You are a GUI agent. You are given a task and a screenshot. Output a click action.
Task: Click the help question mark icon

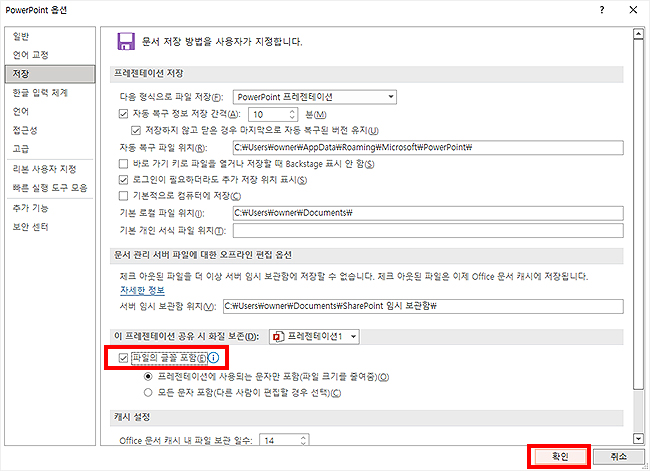[602, 10]
